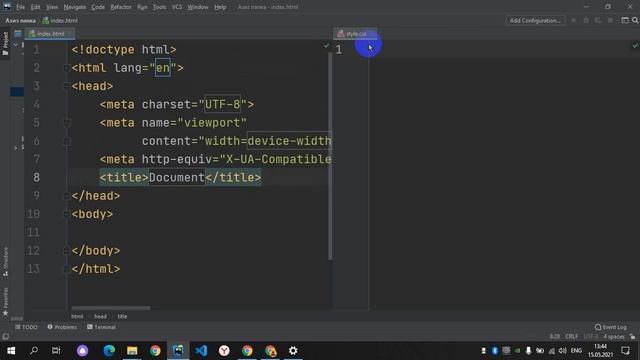Click the horizontal scrollbar of index.html editor
This screenshot has width=640, height=360.
pos(111,308)
